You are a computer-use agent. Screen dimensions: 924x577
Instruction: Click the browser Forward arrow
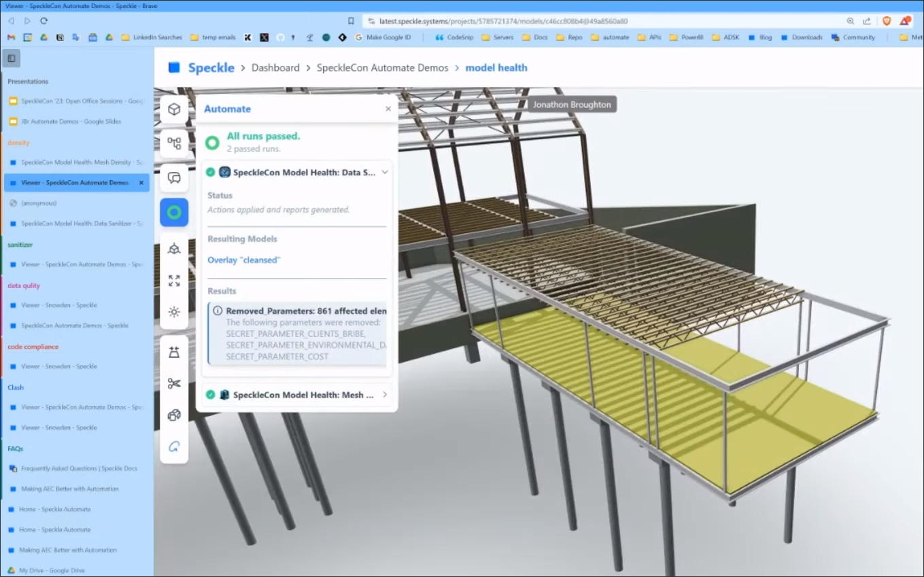click(x=27, y=21)
